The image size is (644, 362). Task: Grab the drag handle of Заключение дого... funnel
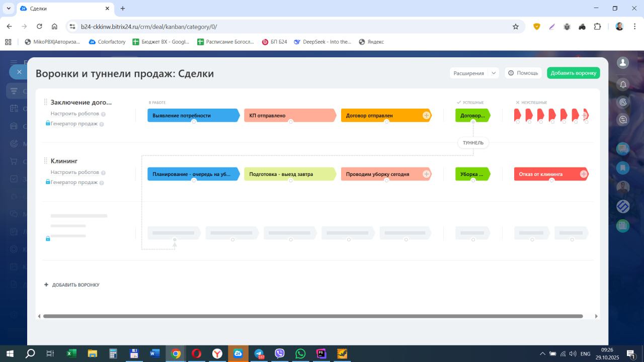tap(46, 102)
